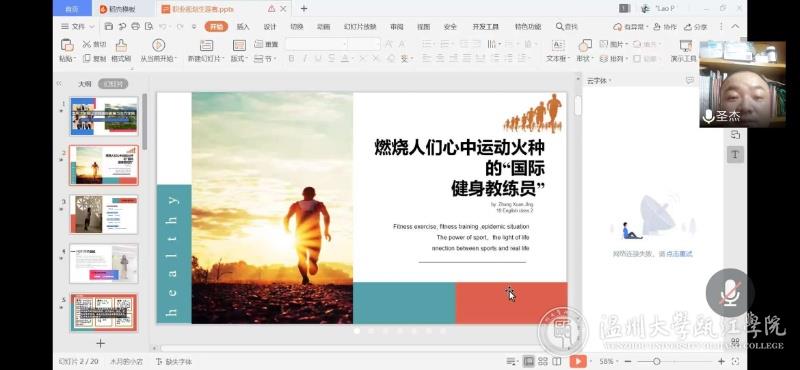Select slide 4 thumbnail
800x370 pixels.
(x=104, y=263)
